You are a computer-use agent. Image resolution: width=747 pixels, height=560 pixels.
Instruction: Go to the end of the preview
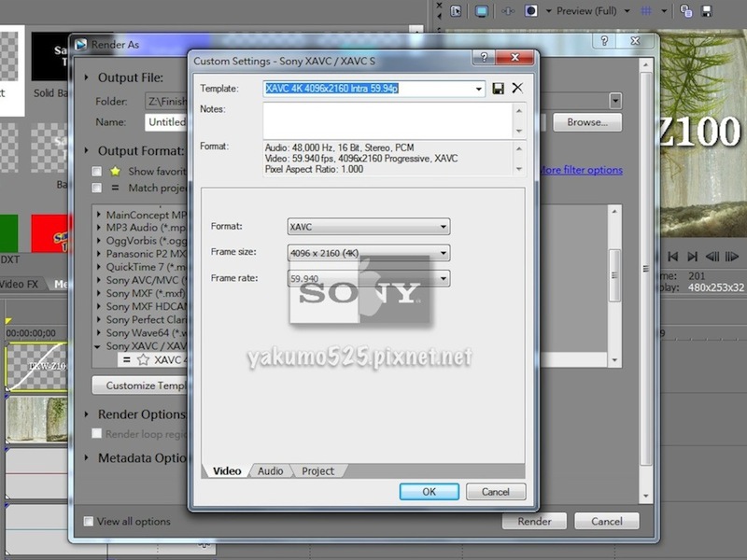point(692,257)
